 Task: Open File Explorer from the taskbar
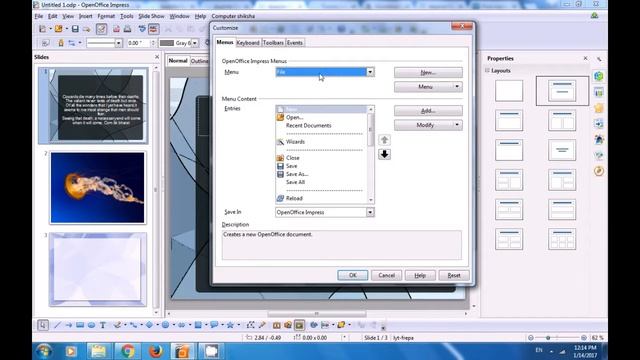(99, 351)
